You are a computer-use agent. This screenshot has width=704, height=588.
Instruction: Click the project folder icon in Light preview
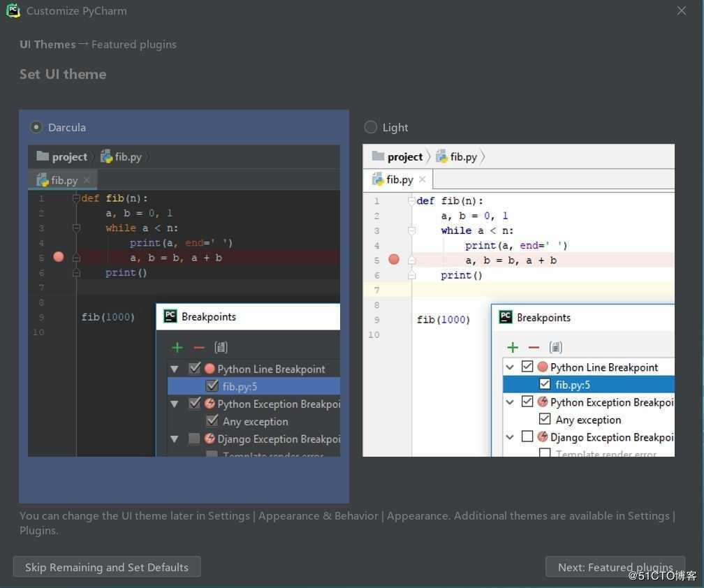pyautogui.click(x=378, y=156)
